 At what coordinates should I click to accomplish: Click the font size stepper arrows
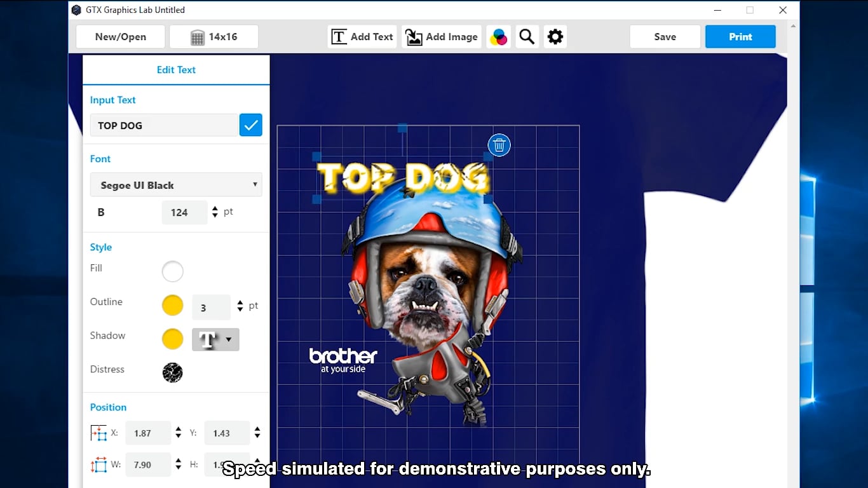click(x=215, y=212)
